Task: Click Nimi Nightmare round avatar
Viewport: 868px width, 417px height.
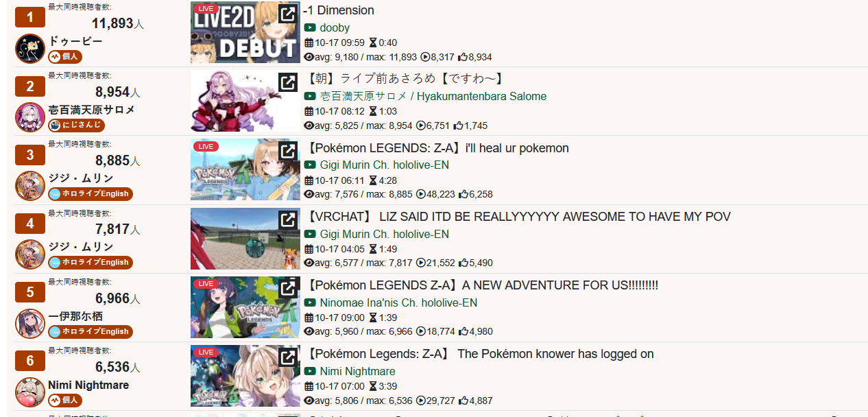Action: pos(30,392)
